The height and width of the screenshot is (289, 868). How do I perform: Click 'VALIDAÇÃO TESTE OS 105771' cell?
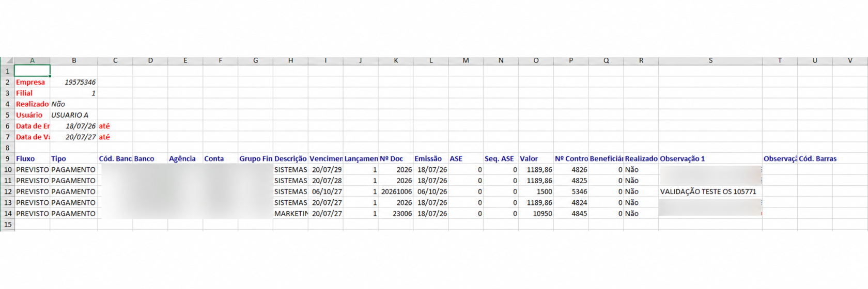coord(710,191)
